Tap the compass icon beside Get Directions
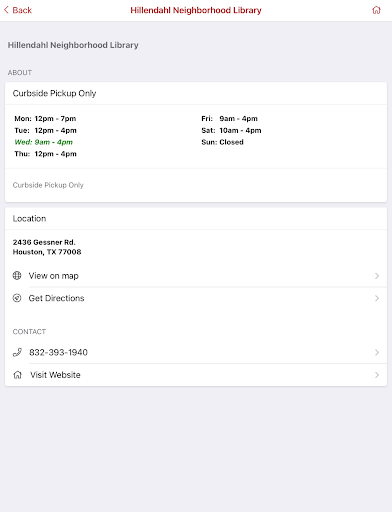This screenshot has height=512, width=392. click(x=17, y=298)
